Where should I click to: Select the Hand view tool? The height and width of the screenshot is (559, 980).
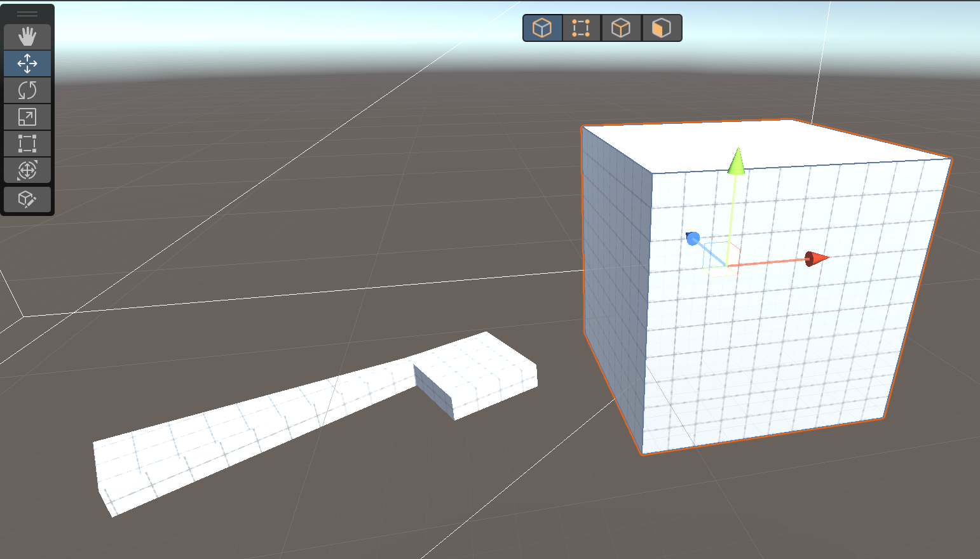tap(27, 37)
